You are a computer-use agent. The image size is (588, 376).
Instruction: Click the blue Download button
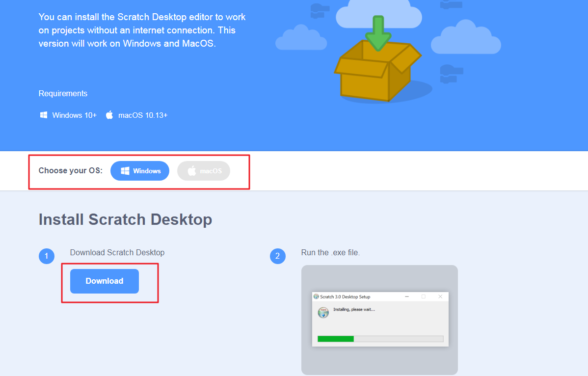coord(105,281)
